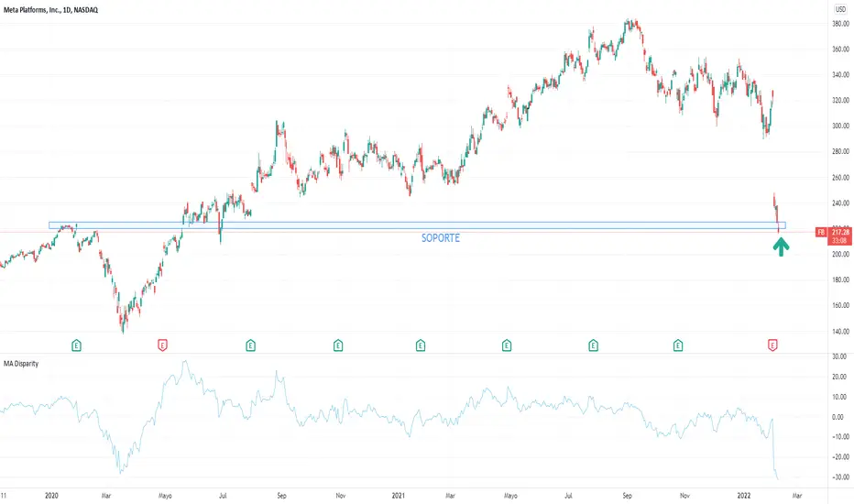
Task: Select the blue support zone rectangle
Action: pyautogui.click(x=417, y=225)
